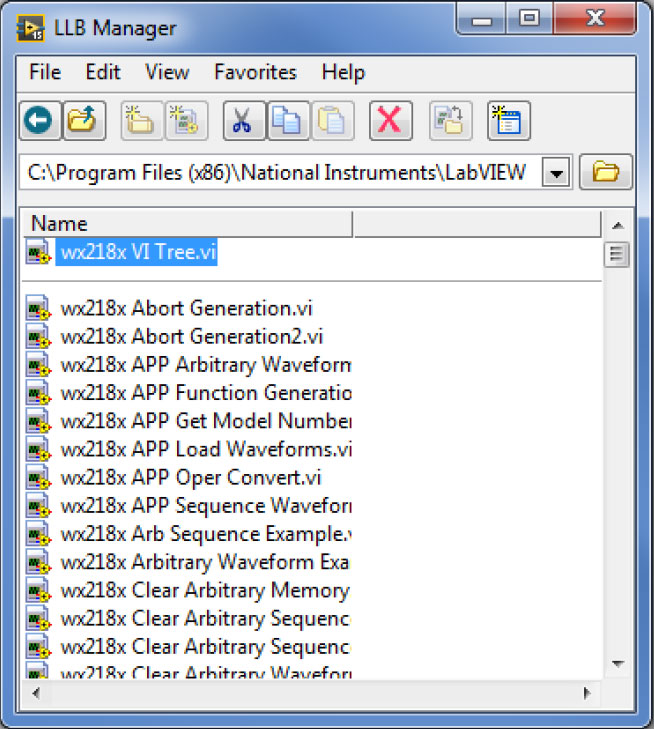Click the Paste clipboard icon
Image resolution: width=654 pixels, height=729 pixels.
coord(330,122)
